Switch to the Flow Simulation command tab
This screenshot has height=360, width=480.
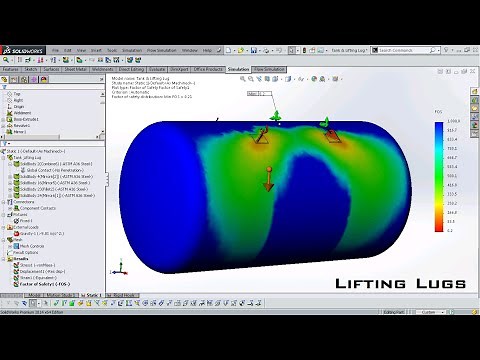(269, 69)
